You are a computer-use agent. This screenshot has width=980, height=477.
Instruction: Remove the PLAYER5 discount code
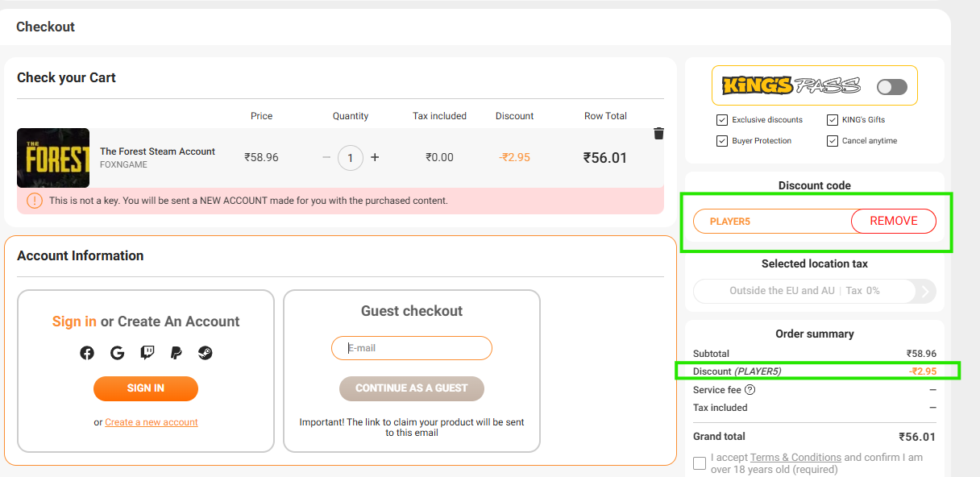point(893,221)
